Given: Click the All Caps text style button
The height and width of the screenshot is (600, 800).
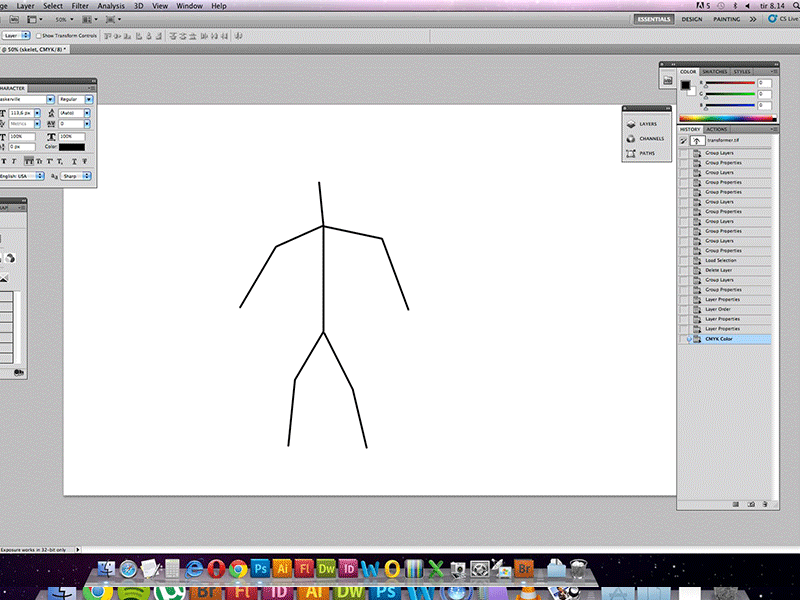Looking at the screenshot, I should pos(27,161).
